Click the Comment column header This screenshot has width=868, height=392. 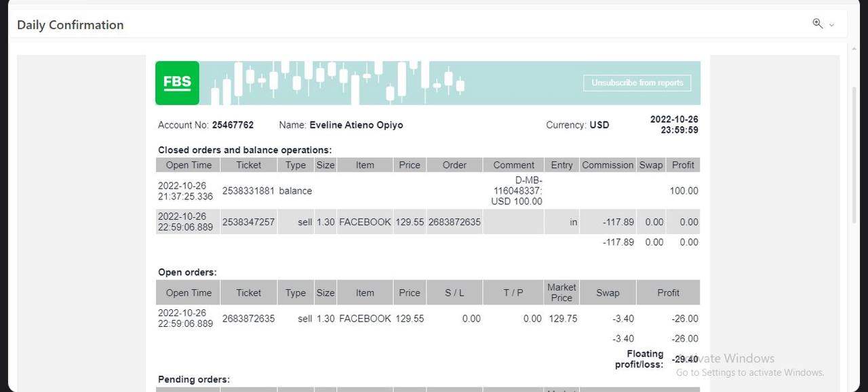513,165
